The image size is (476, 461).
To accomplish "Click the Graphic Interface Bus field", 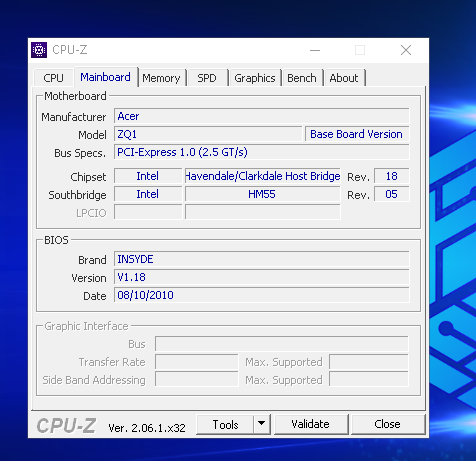I will 282,344.
